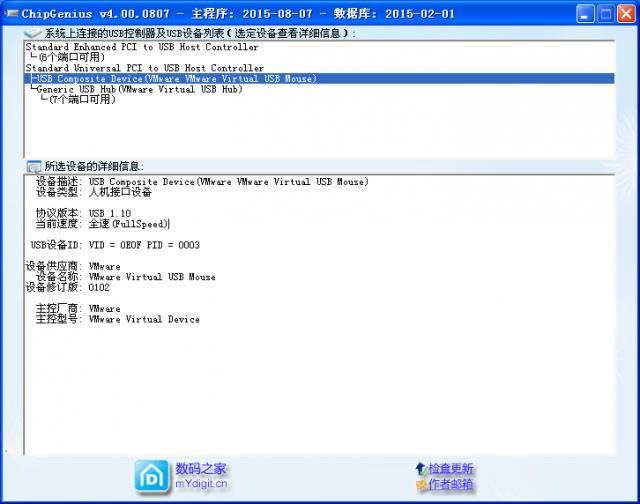This screenshot has height=504, width=640.
Task: Click the 设备名称 VMware Virtual USB Mouse line
Action: [x=126, y=277]
